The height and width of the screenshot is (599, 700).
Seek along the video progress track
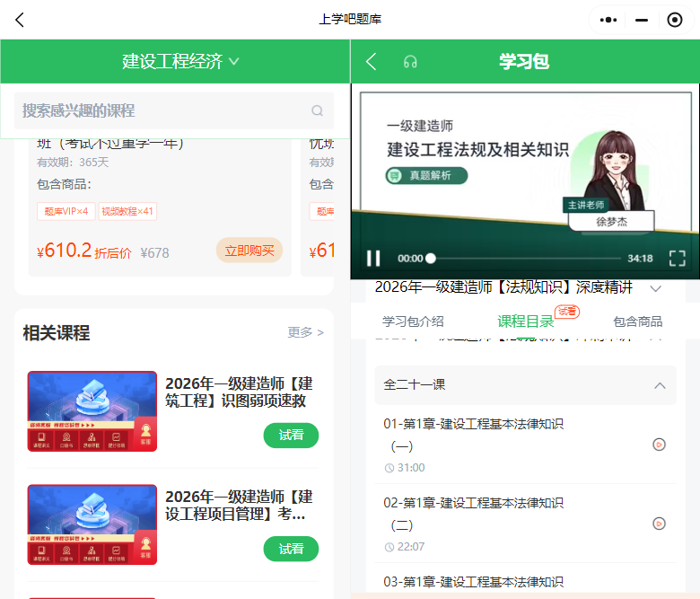525,258
